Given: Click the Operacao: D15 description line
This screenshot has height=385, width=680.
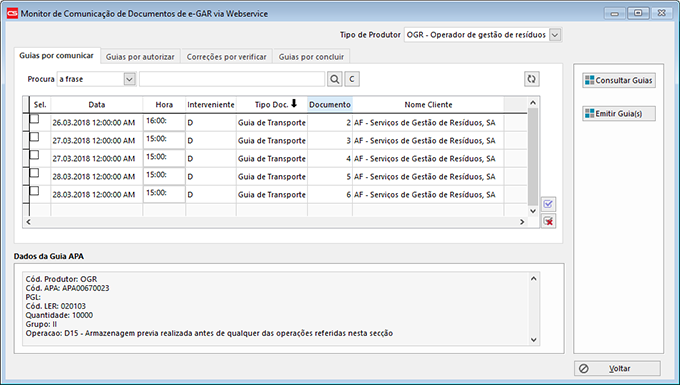Looking at the screenshot, I should click(209, 333).
